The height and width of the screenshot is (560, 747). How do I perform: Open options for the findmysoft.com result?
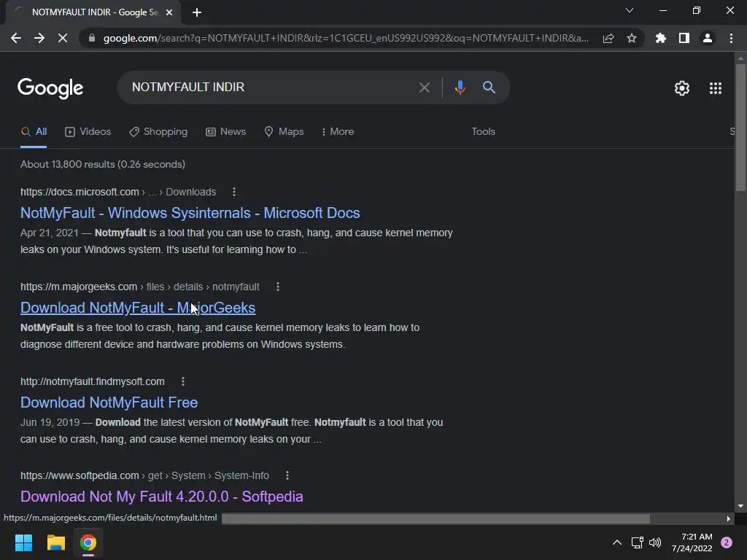[183, 381]
